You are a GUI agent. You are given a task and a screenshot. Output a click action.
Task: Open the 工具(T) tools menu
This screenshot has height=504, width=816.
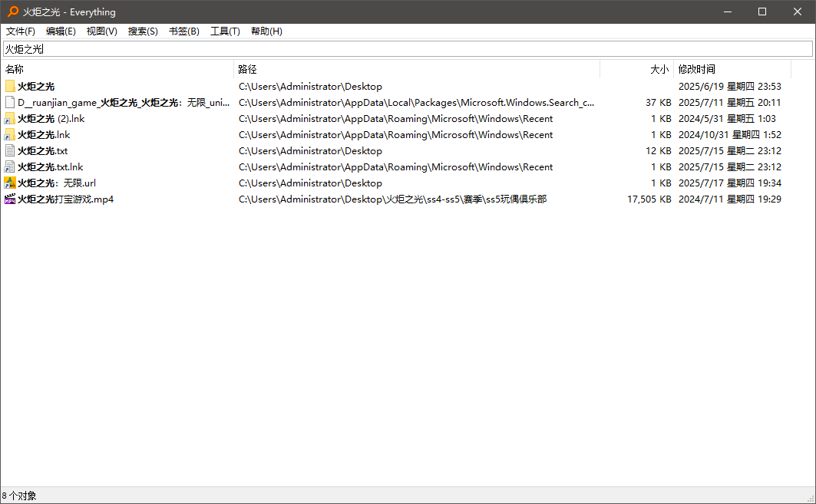[225, 31]
